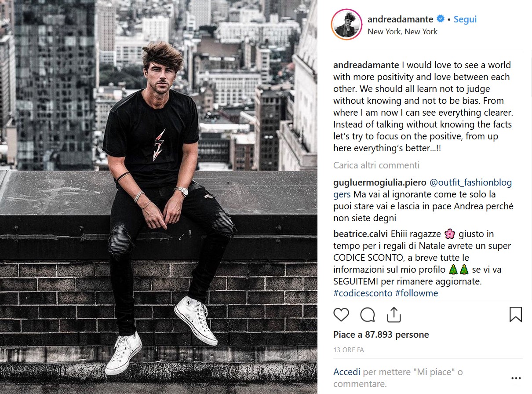This screenshot has height=394, width=532.
Task: Open andreadamante profile avatar
Action: [347, 25]
